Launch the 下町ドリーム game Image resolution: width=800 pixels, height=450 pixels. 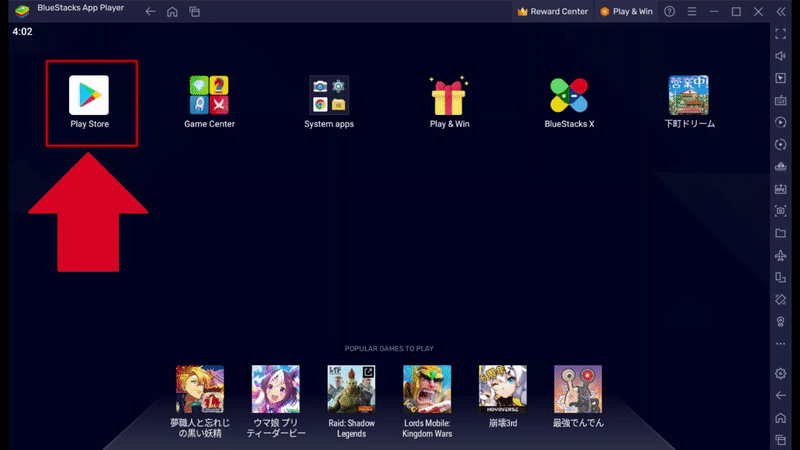click(689, 95)
